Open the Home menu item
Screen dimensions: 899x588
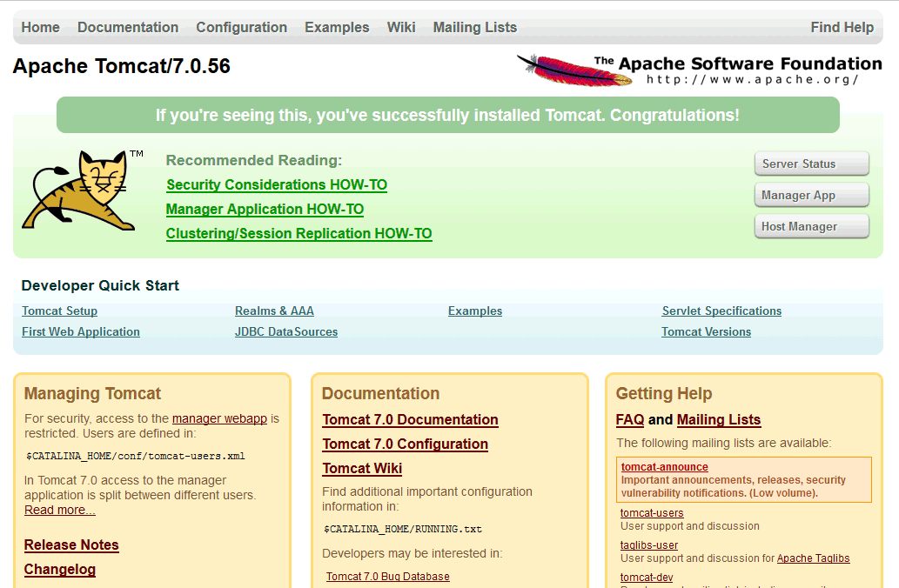coord(41,27)
